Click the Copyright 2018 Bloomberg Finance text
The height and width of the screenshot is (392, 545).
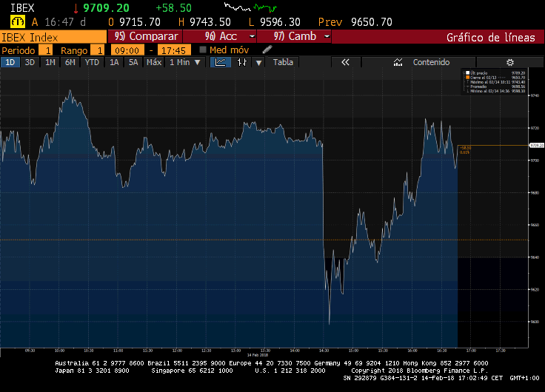point(420,371)
